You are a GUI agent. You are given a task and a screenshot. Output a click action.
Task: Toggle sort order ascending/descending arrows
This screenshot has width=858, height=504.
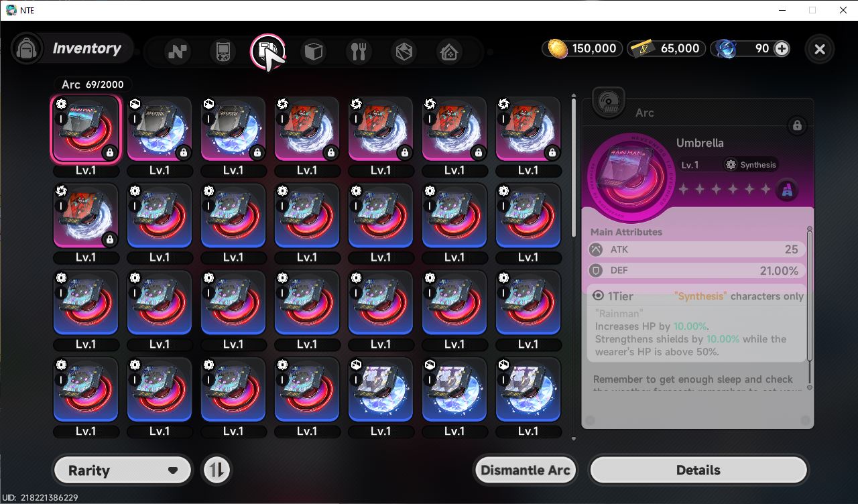(216, 470)
